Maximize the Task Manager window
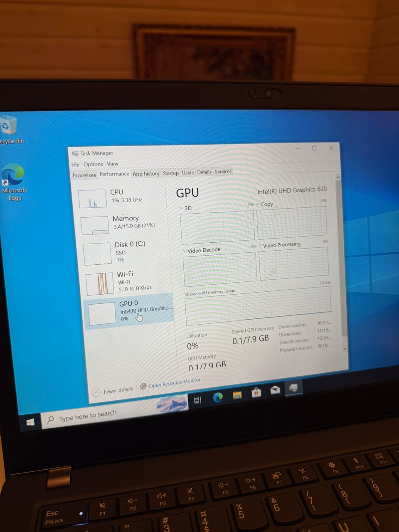 (314, 148)
